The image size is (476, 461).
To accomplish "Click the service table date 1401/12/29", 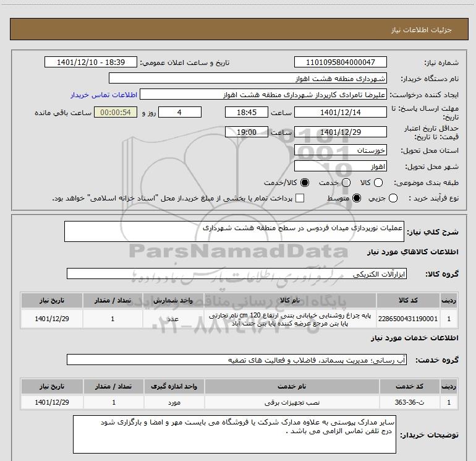I will 52,402.
